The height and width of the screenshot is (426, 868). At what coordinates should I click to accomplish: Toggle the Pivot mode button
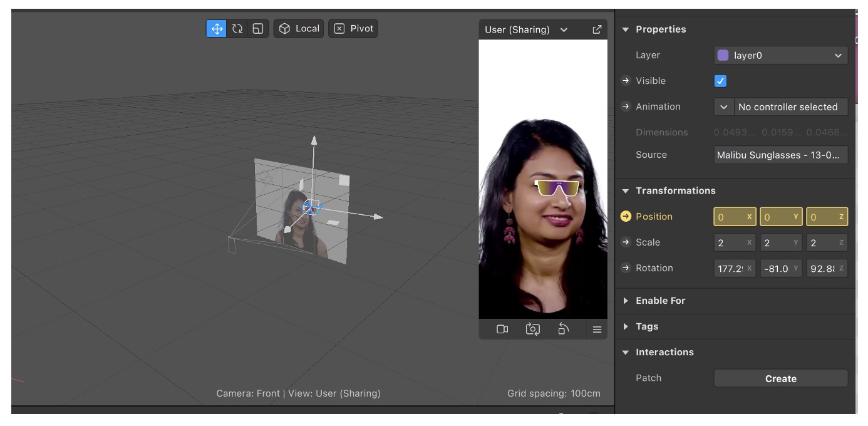click(x=353, y=29)
